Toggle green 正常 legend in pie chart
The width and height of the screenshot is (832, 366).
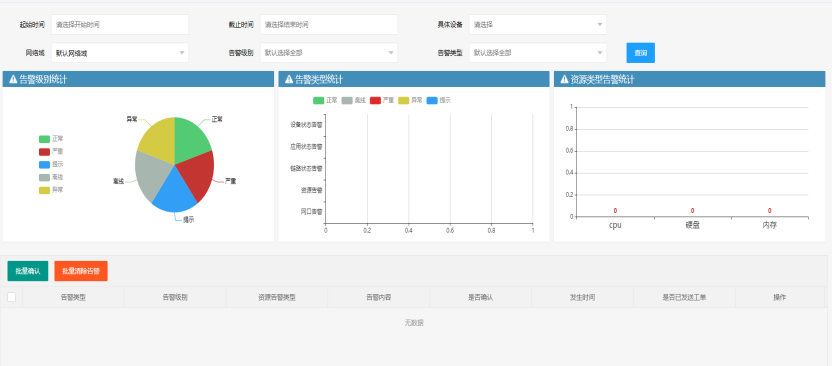51,139
